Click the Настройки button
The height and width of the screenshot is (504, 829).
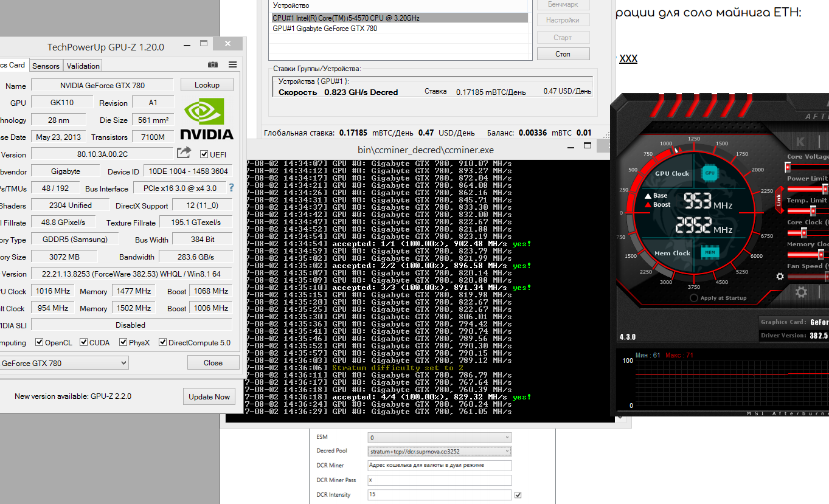563,20
